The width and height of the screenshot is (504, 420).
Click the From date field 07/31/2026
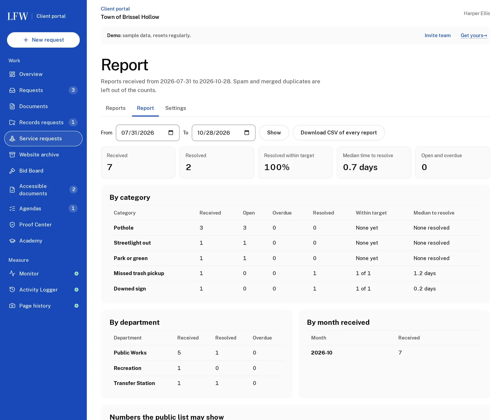pyautogui.click(x=148, y=133)
